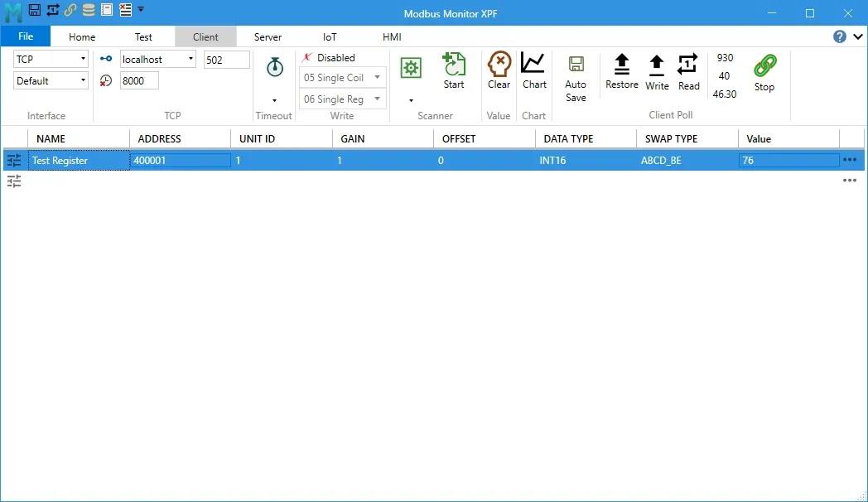Click the Clear value button
868x502 pixels.
click(499, 70)
